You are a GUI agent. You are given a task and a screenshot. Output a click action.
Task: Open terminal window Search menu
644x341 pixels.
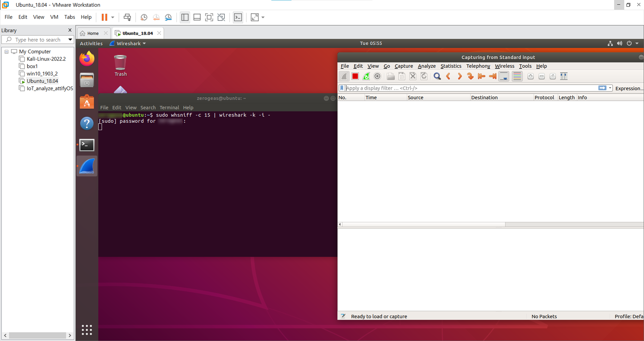coord(148,108)
